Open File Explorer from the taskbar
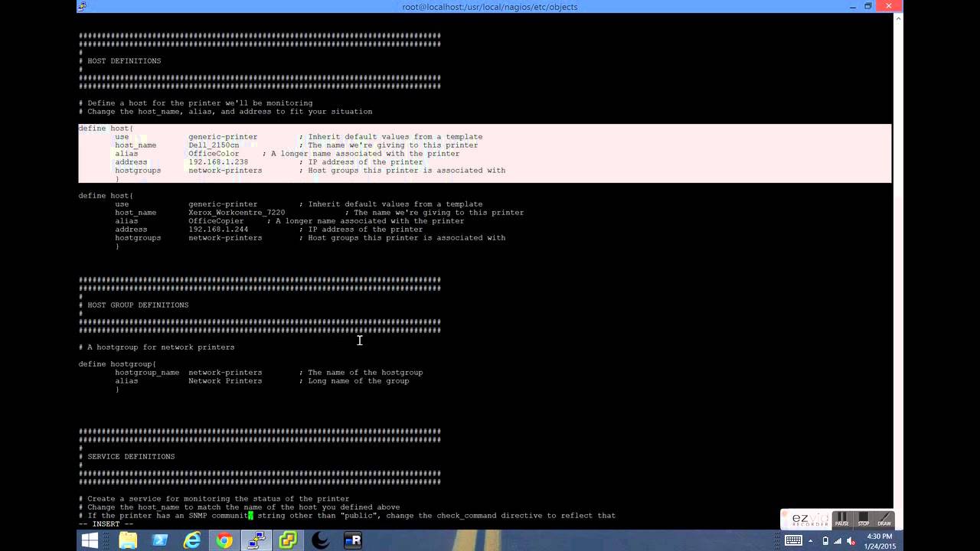Screen dimensions: 980x551 click(x=128, y=540)
